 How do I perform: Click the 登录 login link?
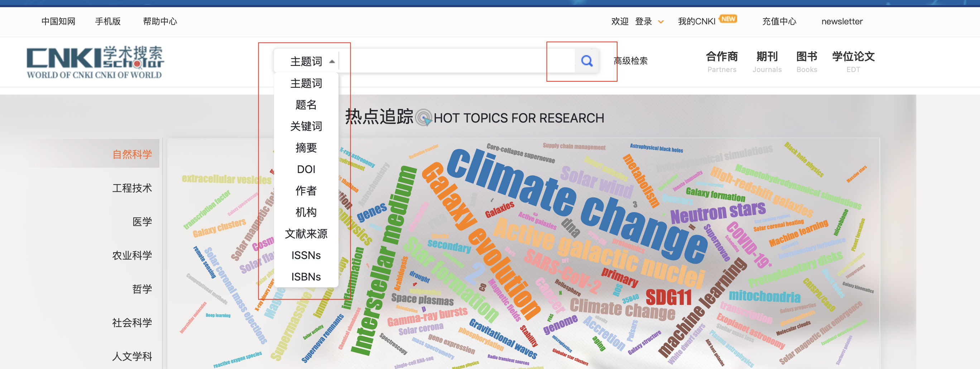pyautogui.click(x=643, y=22)
